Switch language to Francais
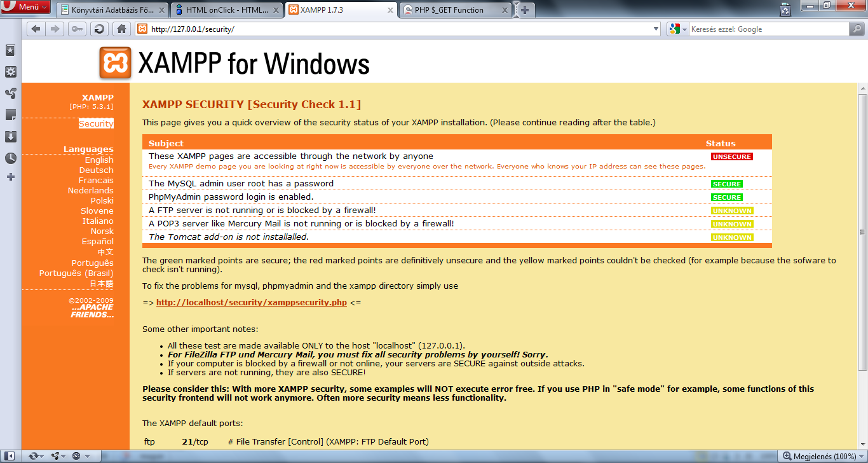 (x=96, y=180)
